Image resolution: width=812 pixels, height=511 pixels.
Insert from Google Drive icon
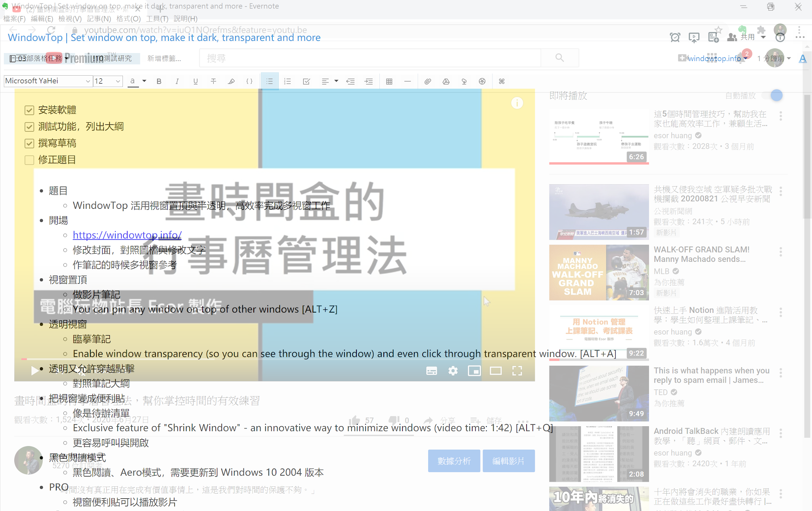[446, 81]
